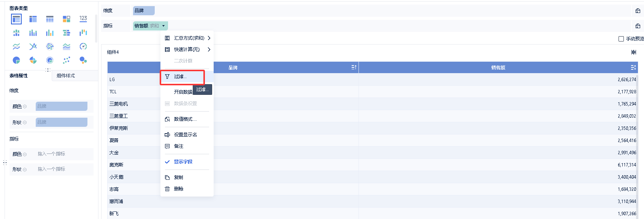Select the gauge dashboard chart icon
Image resolution: width=644 pixels, height=219 pixels.
click(83, 46)
